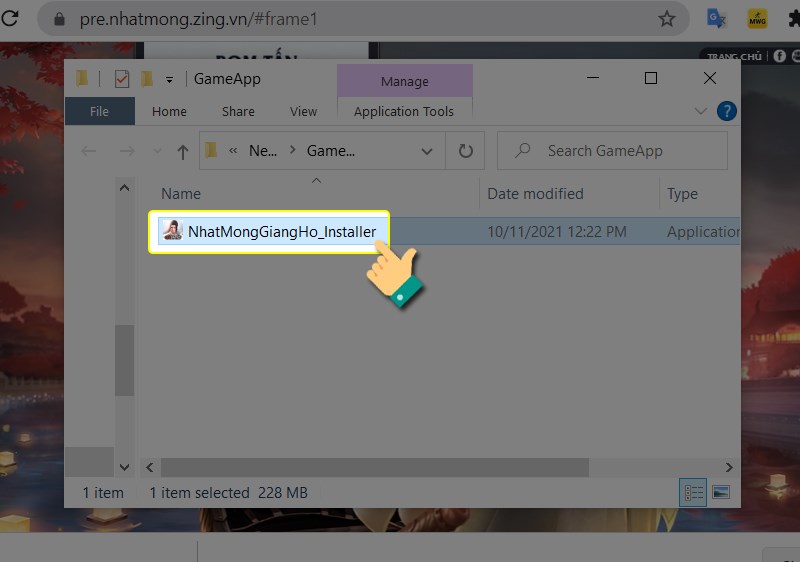Minimize the GameApp window
This screenshot has height=562, width=800.
[592, 78]
